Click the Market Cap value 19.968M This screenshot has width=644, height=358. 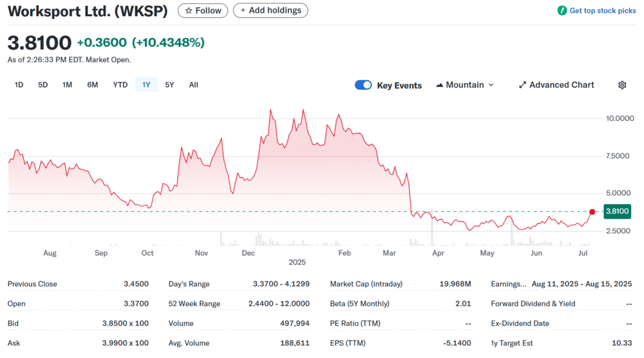(x=455, y=284)
